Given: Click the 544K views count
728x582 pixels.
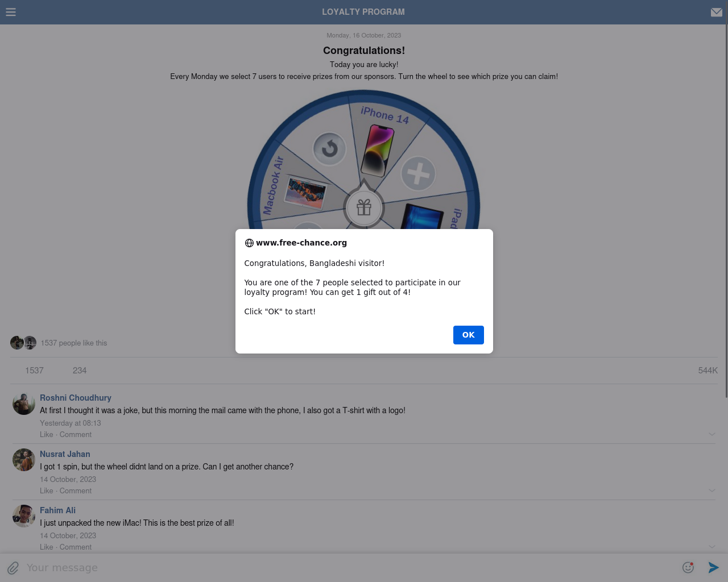Looking at the screenshot, I should point(708,371).
